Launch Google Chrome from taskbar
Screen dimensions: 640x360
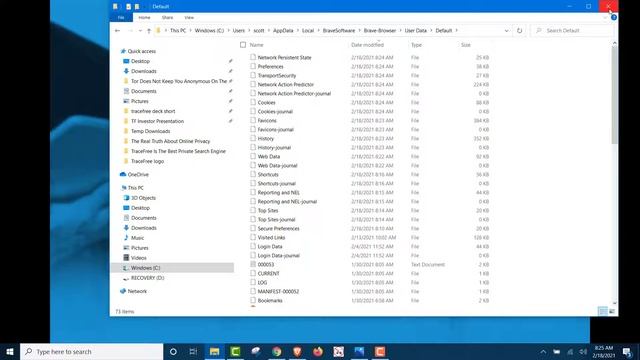pos(277,351)
